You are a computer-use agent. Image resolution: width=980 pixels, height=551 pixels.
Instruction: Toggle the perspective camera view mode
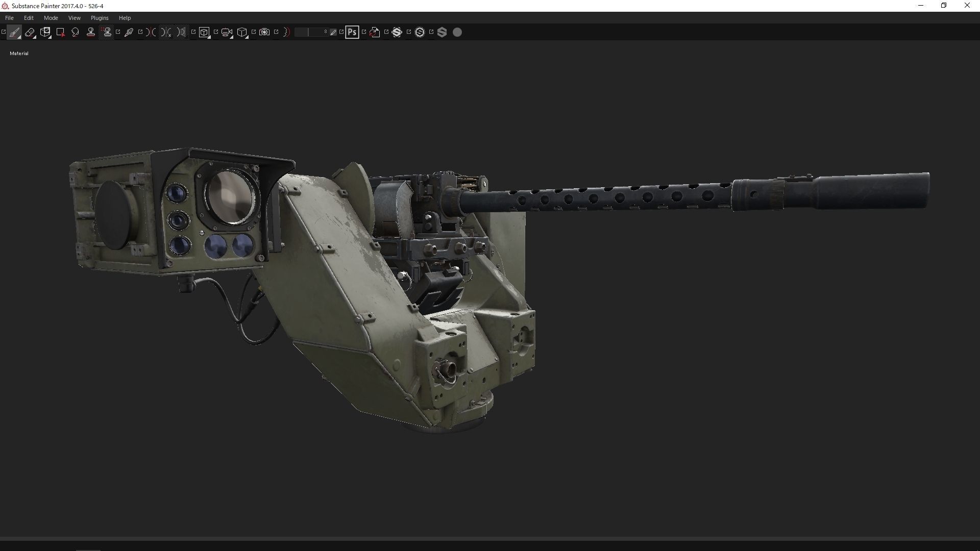(x=226, y=32)
